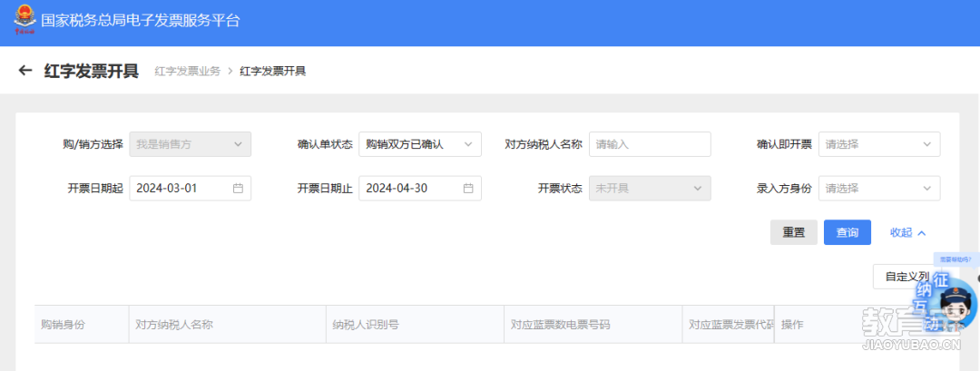Click the 购销身份 column header
Screen dimensions: 980x371
tap(82, 324)
